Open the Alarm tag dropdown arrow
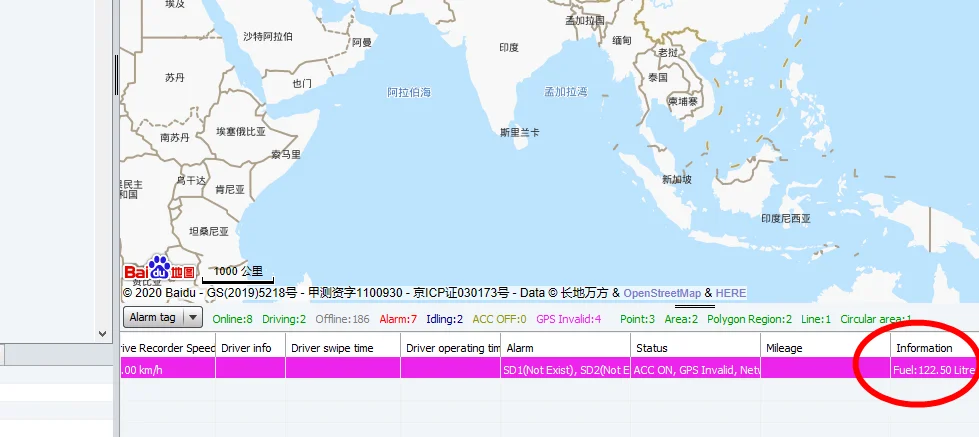979x437 pixels. (x=194, y=317)
